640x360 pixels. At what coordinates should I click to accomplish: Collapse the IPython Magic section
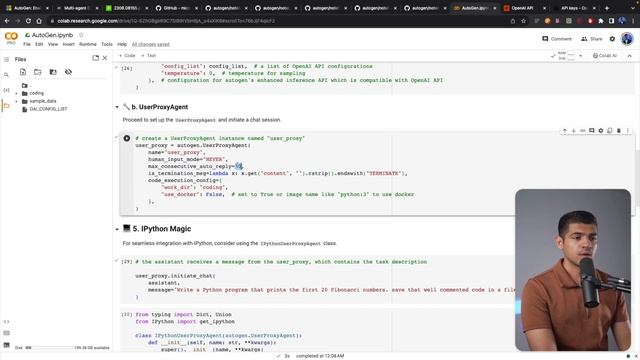(x=117, y=229)
